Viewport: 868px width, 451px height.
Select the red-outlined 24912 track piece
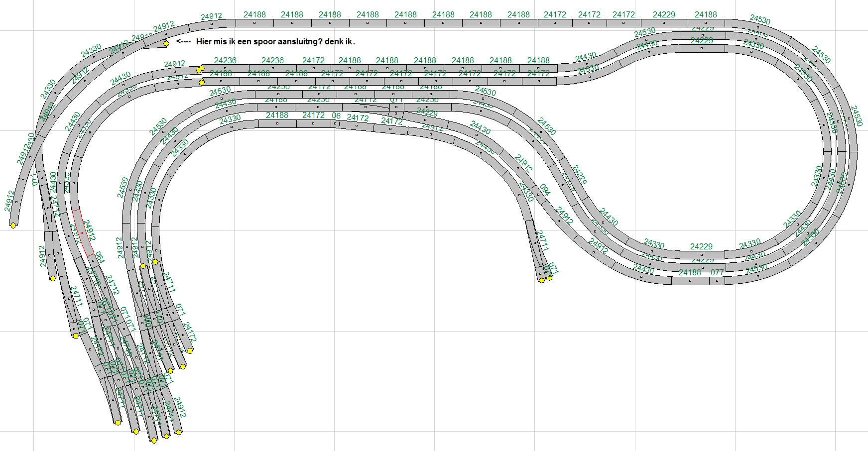[83, 233]
